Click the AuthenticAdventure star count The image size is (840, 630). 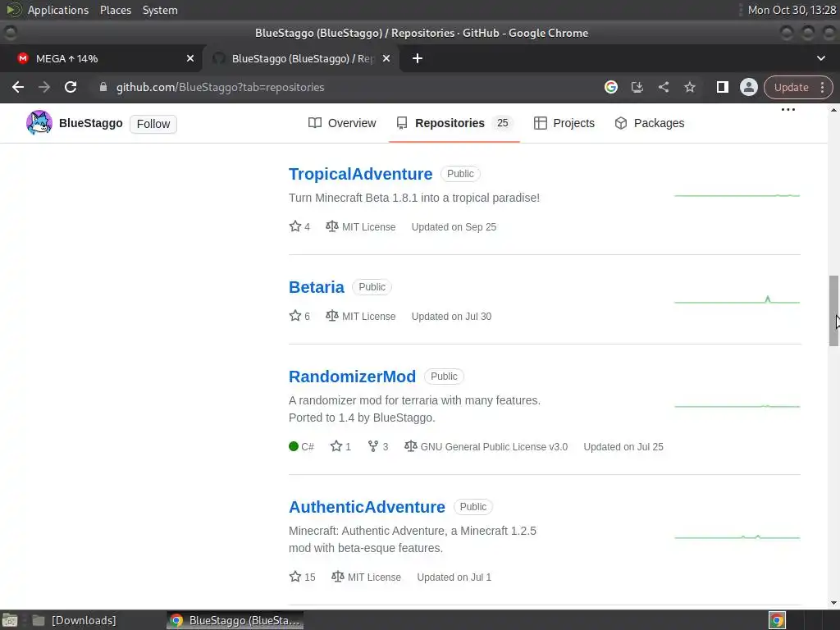click(302, 577)
